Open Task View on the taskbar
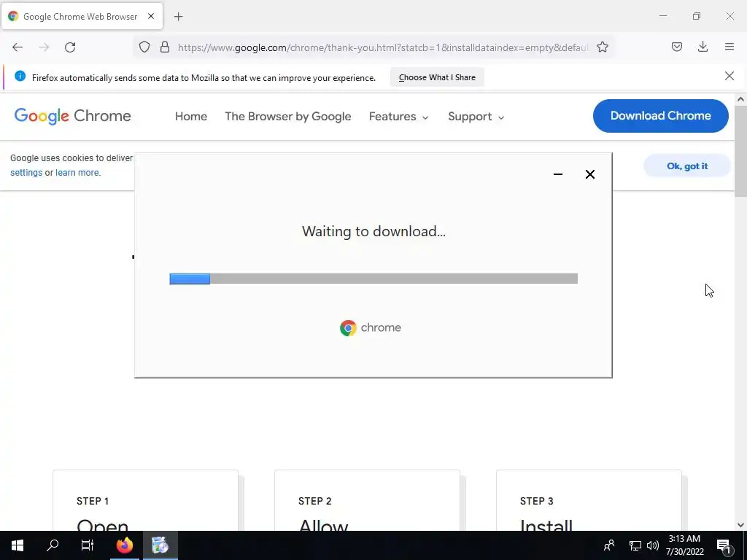This screenshot has width=747, height=560. [x=88, y=545]
